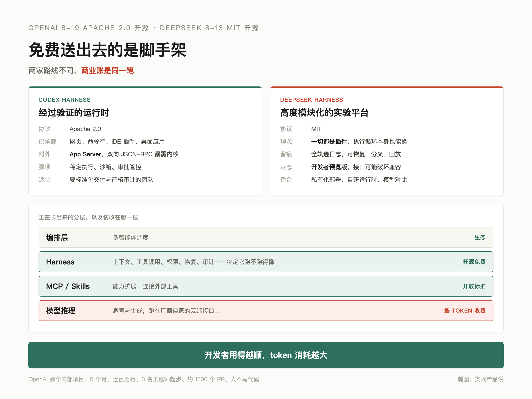
Task: Click the MIT license value
Action: point(316,129)
